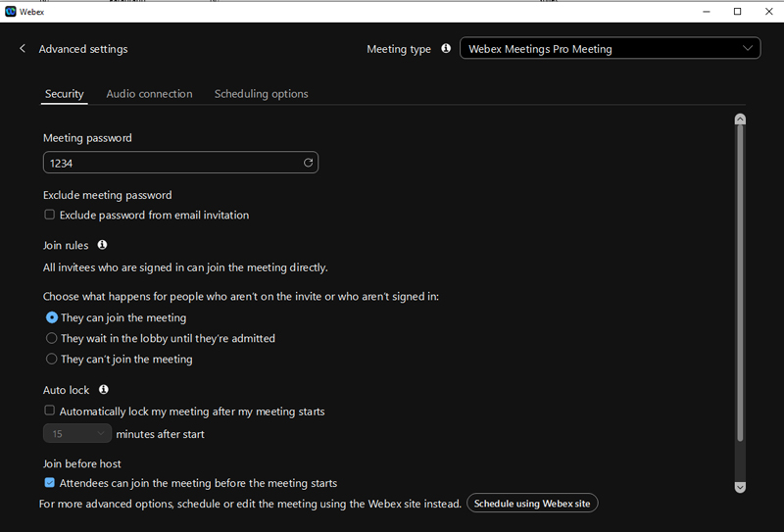This screenshot has width=784, height=532.
Task: Open the Meeting type dropdown
Action: point(610,49)
